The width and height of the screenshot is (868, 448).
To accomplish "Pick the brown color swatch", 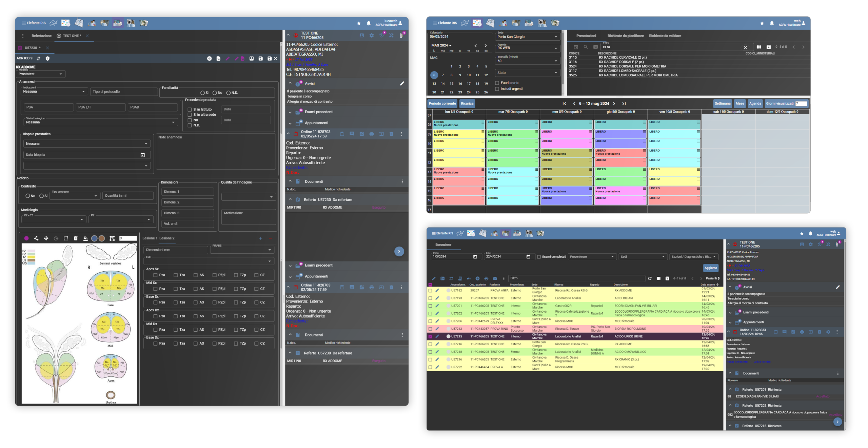I will click(102, 238).
